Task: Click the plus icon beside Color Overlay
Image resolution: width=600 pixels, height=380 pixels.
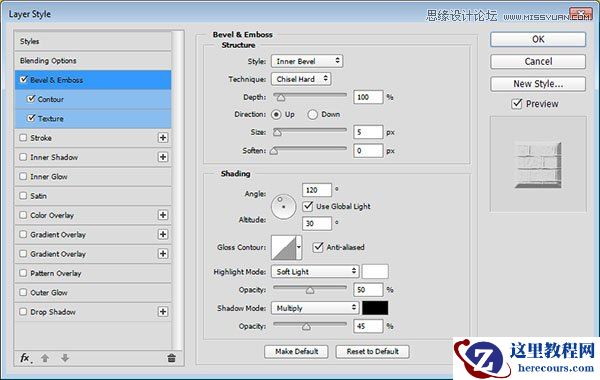Action: pyautogui.click(x=163, y=215)
